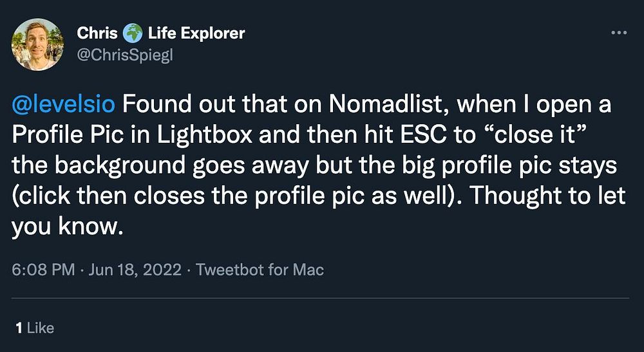Click the globe emoji in display name
Image resolution: width=644 pixels, height=352 pixels.
pyautogui.click(x=133, y=33)
